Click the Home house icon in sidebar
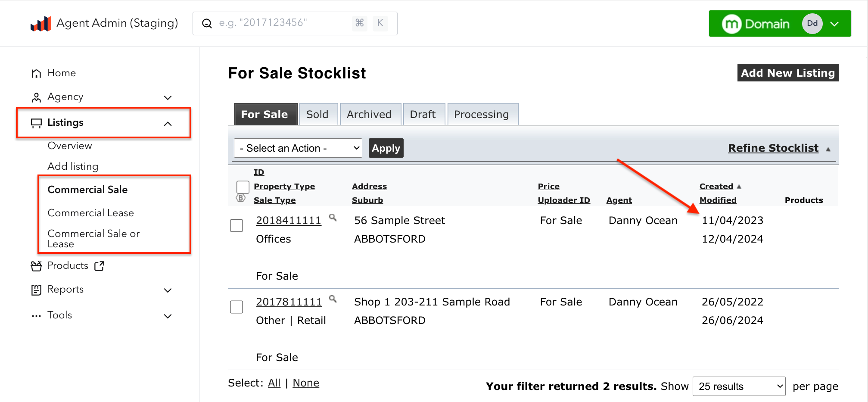The width and height of the screenshot is (868, 402). coord(36,74)
